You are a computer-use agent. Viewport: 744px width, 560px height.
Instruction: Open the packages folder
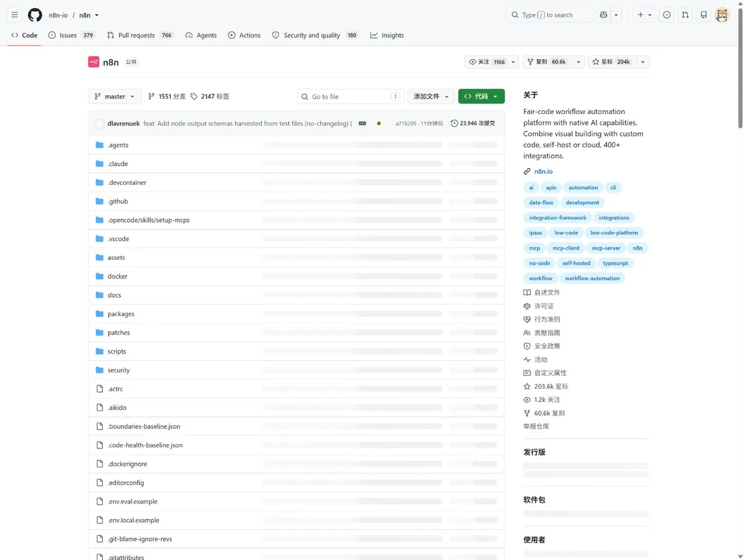click(x=121, y=314)
